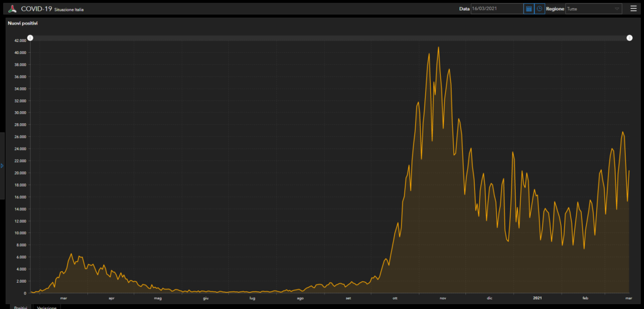The image size is (644, 309).
Task: Click the 2.000 y-axis label
Action: (x=21, y=281)
